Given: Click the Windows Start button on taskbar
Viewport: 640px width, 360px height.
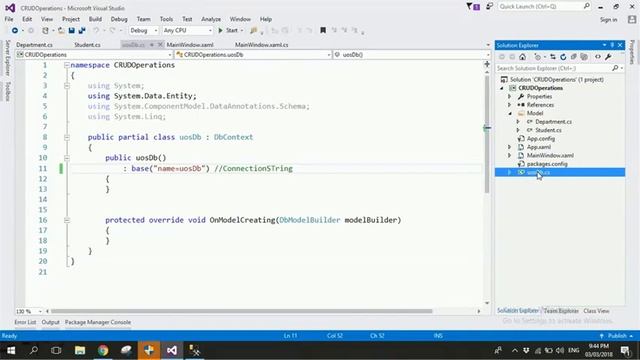Looking at the screenshot, I should (11, 351).
